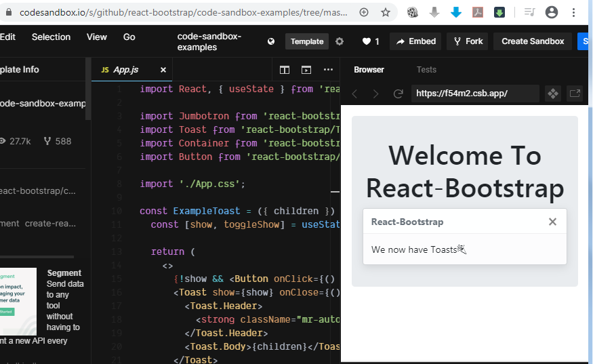Image resolution: width=593 pixels, height=364 pixels.
Task: Open preview in a new window
Action: [575, 94]
